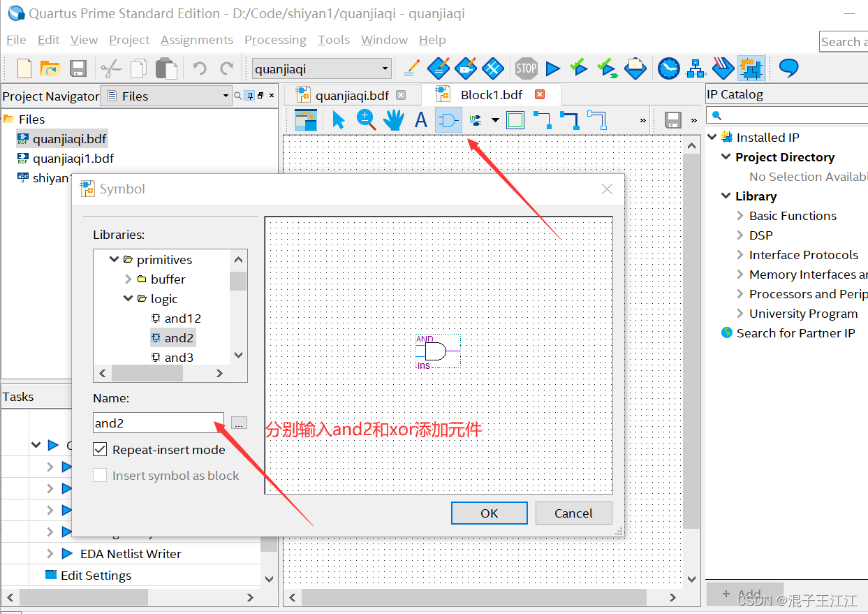Click the browse ... button beside Name
868x614 pixels.
(239, 423)
